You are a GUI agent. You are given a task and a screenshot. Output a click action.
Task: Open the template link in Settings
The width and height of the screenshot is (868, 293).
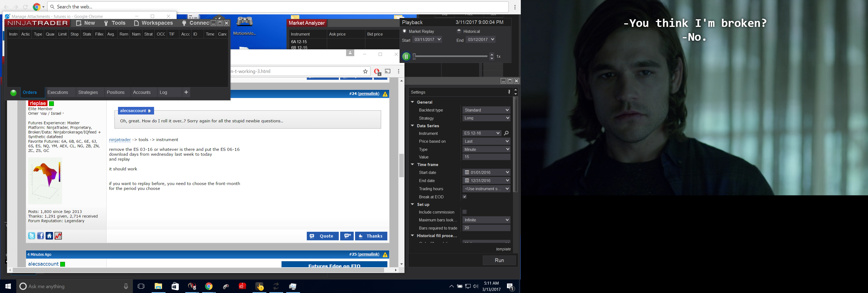pos(503,249)
